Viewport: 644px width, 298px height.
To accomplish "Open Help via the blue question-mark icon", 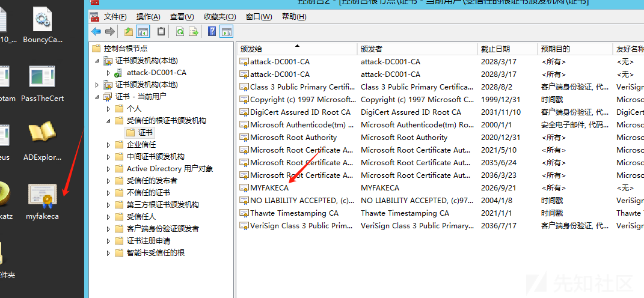I will 212,31.
